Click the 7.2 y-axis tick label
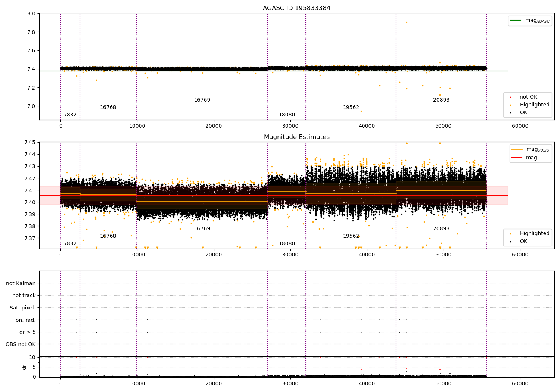The height and width of the screenshot is (392, 560). tap(31, 88)
